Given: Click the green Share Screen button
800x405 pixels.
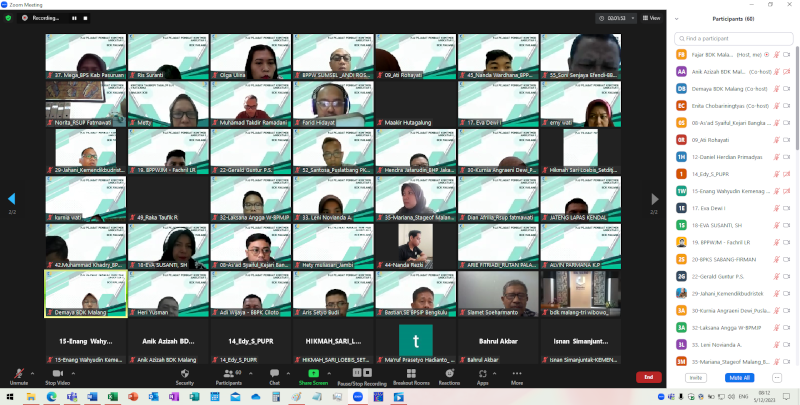Looking at the screenshot, I should [x=313, y=374].
